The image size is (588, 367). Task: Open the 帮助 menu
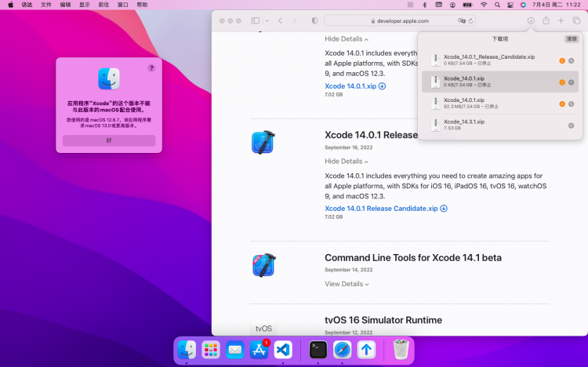(142, 5)
